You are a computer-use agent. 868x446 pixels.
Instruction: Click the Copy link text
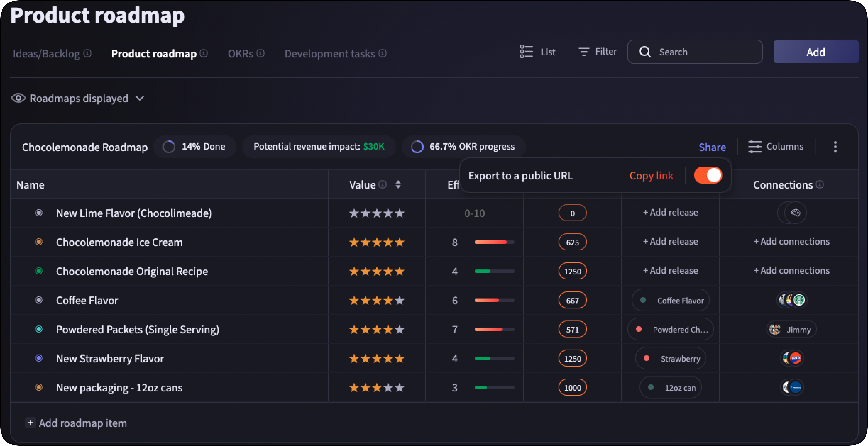pyautogui.click(x=651, y=175)
